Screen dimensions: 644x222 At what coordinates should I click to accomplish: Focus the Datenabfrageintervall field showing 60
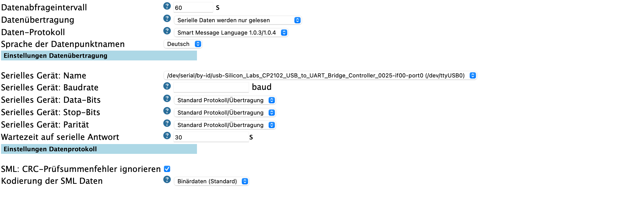(x=193, y=7)
